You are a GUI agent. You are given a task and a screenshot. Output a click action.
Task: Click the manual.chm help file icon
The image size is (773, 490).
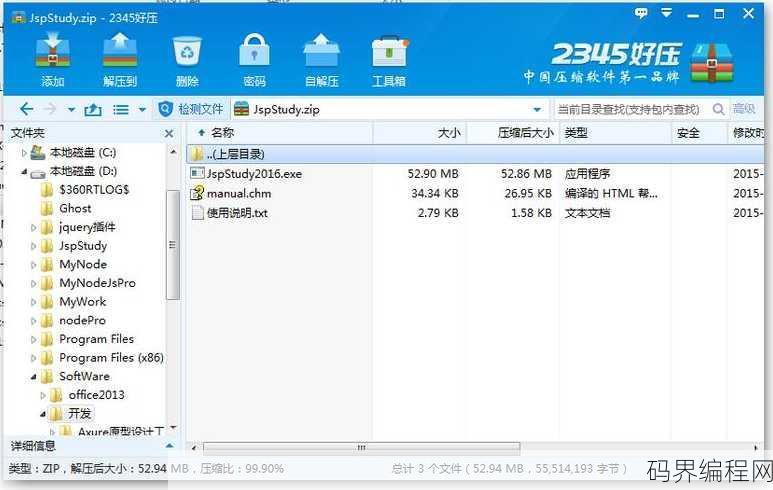tap(197, 193)
